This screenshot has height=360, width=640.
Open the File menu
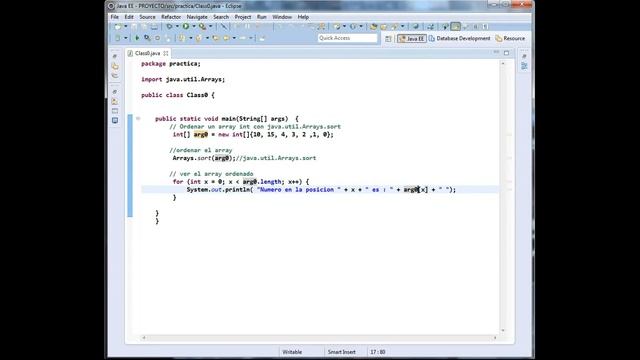[115, 17]
